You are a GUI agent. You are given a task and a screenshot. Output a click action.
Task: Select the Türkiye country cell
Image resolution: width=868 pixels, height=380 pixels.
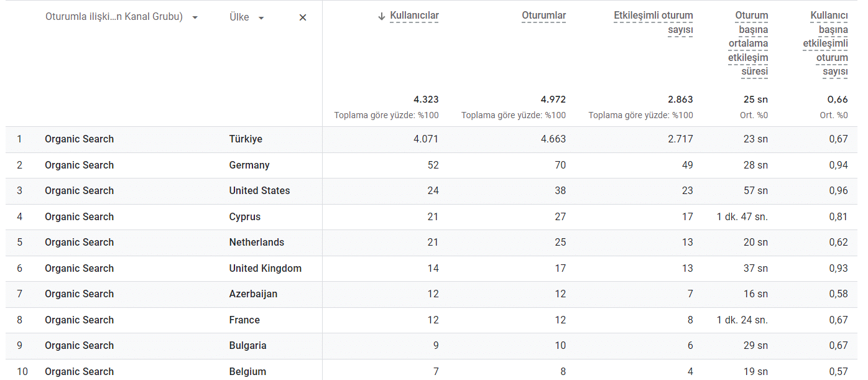click(x=246, y=139)
